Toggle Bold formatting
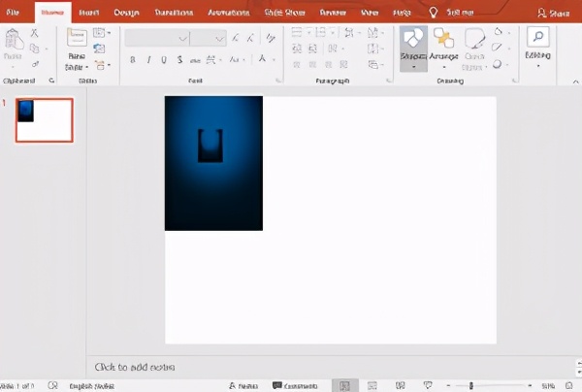Viewport: 582px width, 392px height. (x=133, y=59)
